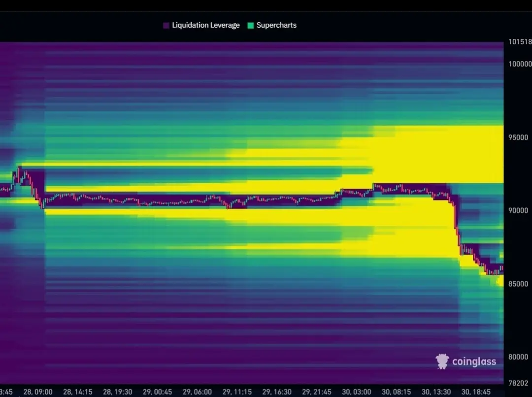Toggle the Liquidation Leverage legend swatch
Screen dimensions: 532x397
coord(166,26)
